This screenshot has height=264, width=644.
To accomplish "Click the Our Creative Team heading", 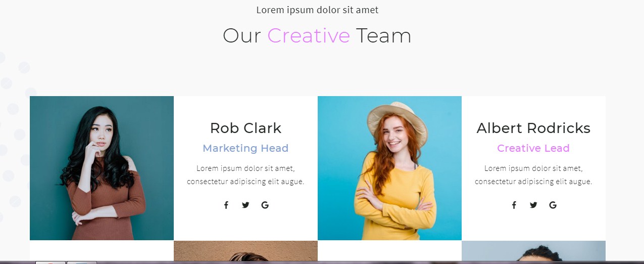I will coord(317,36).
